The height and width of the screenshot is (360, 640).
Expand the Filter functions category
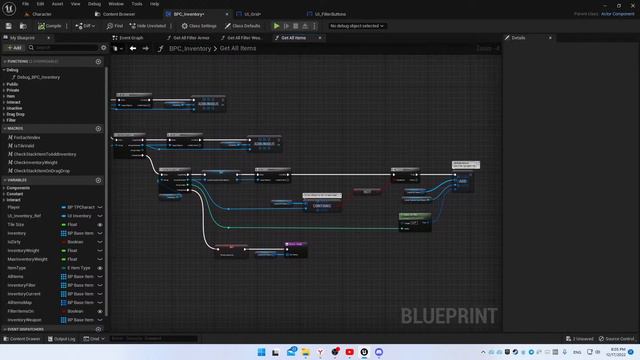point(4,120)
